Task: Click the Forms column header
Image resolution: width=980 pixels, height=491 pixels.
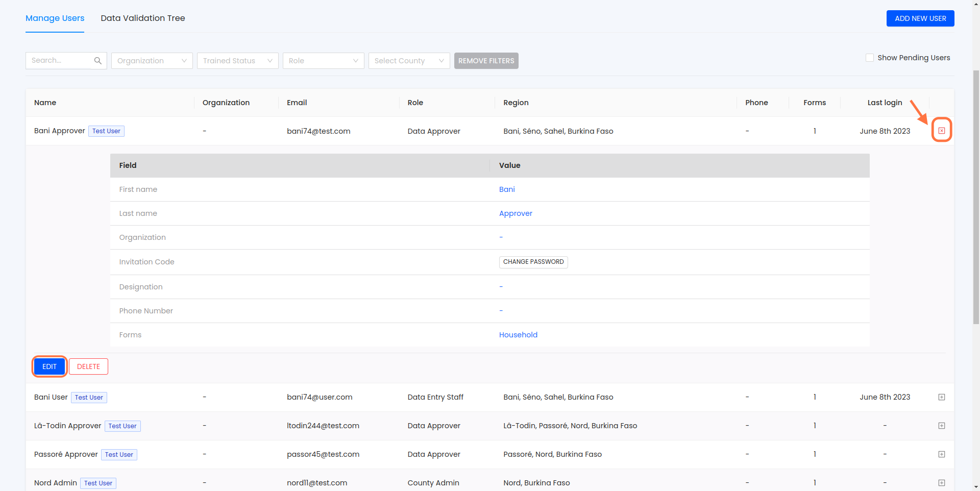Action: pyautogui.click(x=815, y=103)
